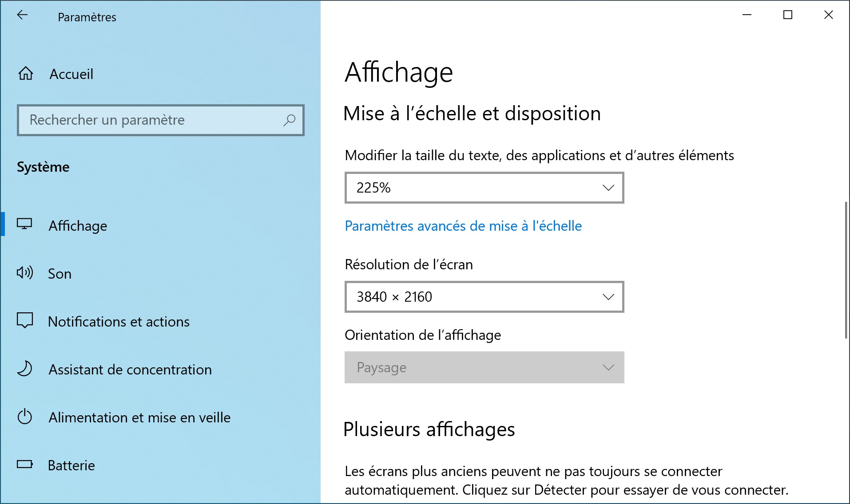Click the Son speaker icon
850x504 pixels.
coord(25,272)
